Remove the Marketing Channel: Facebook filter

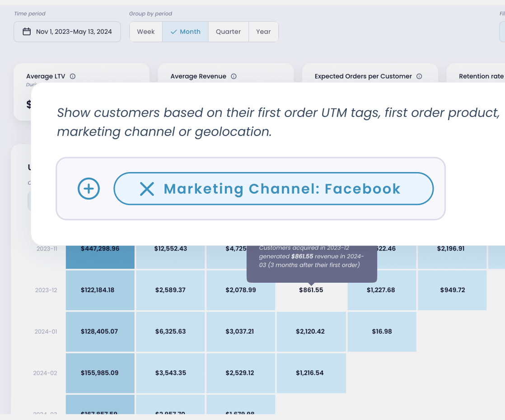(x=147, y=189)
